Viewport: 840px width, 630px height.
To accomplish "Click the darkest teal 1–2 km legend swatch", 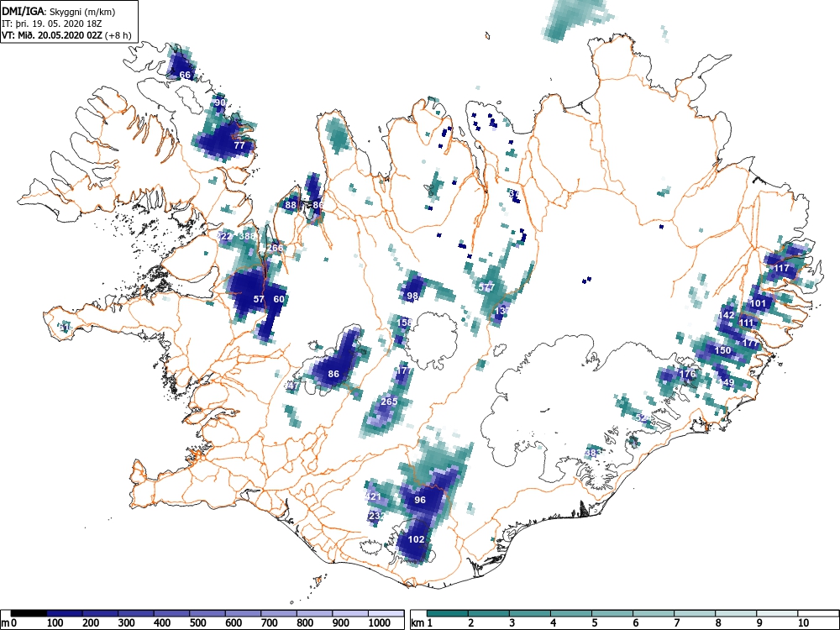I will 448,612.
